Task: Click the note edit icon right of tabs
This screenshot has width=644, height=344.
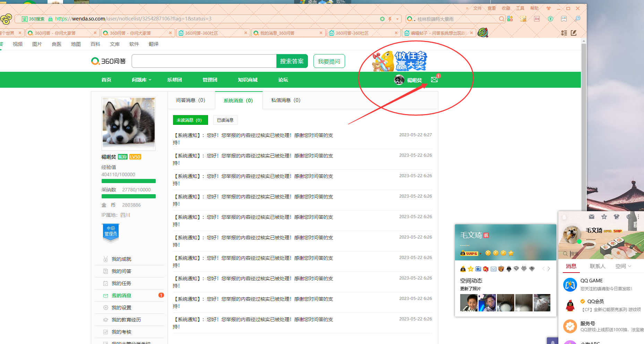Action: point(574,33)
